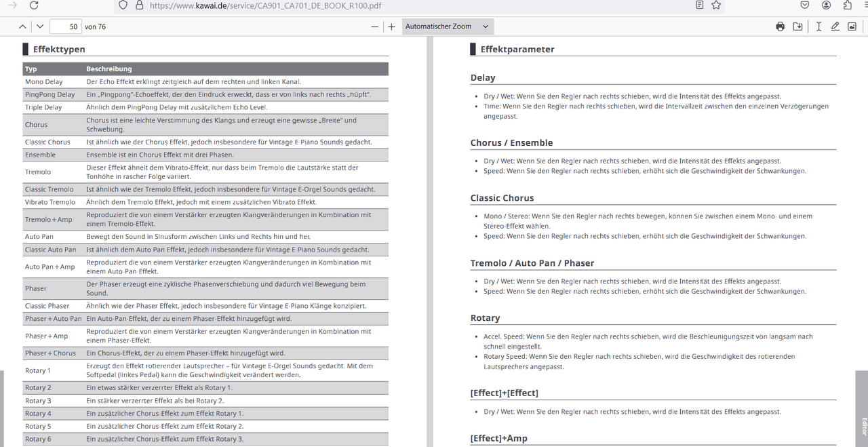
Task: Click description "Ein etwas stärker verzerrter Effekt als Rotary 1."
Action: pos(159,388)
